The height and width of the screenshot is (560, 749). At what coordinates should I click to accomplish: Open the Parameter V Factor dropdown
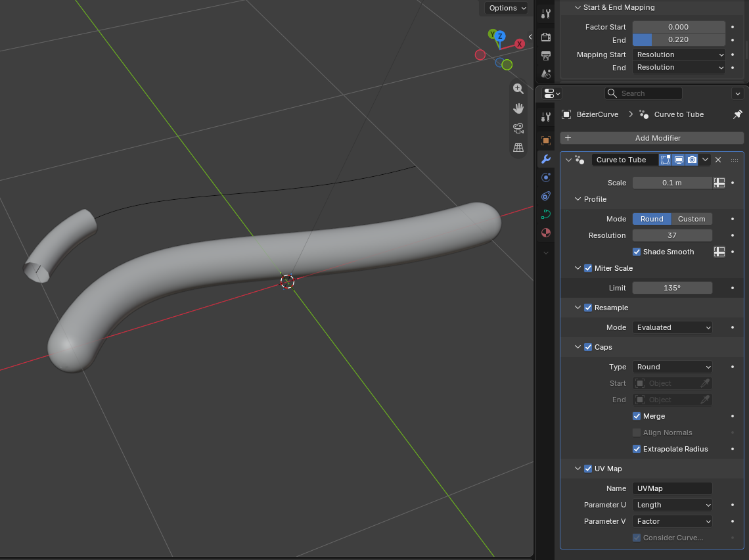pos(672,521)
